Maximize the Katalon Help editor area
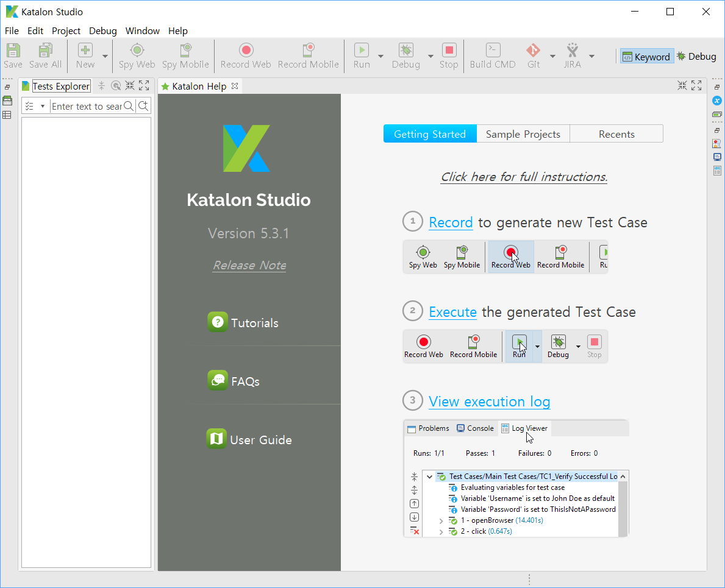Screen dimensions: 725x588 (696, 85)
